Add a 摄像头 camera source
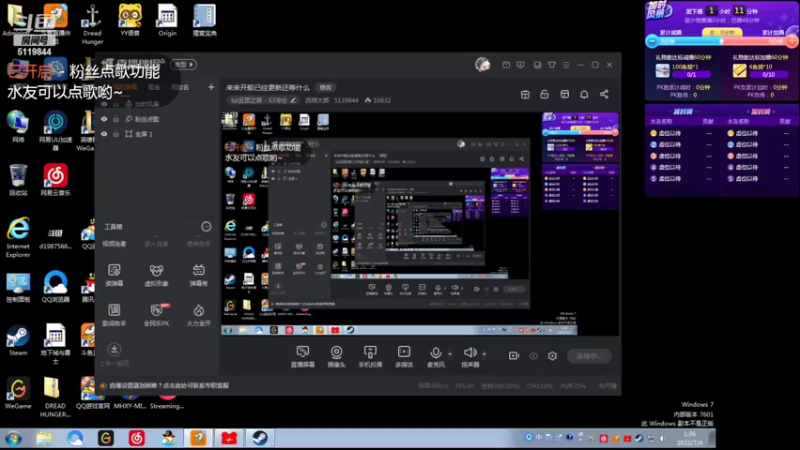 336,356
